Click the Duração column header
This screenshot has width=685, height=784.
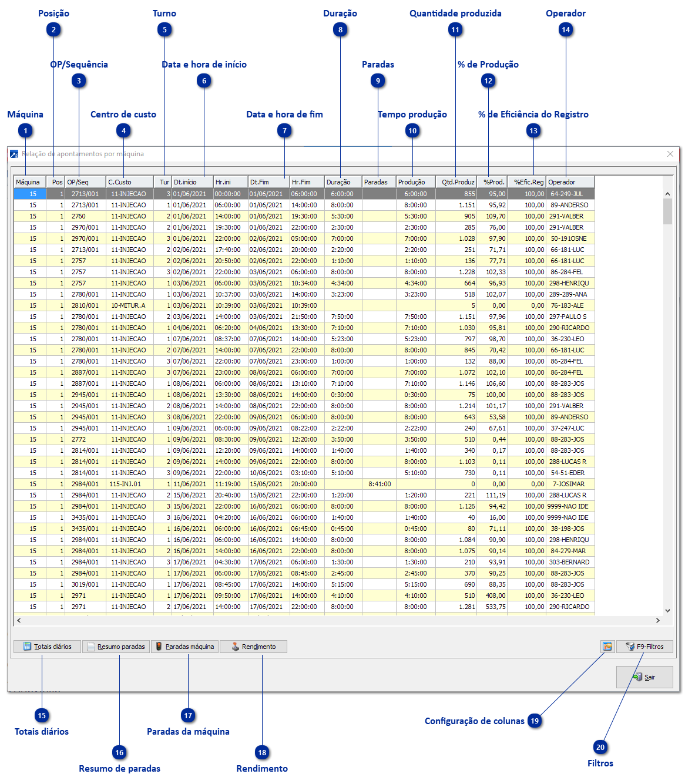click(x=343, y=182)
